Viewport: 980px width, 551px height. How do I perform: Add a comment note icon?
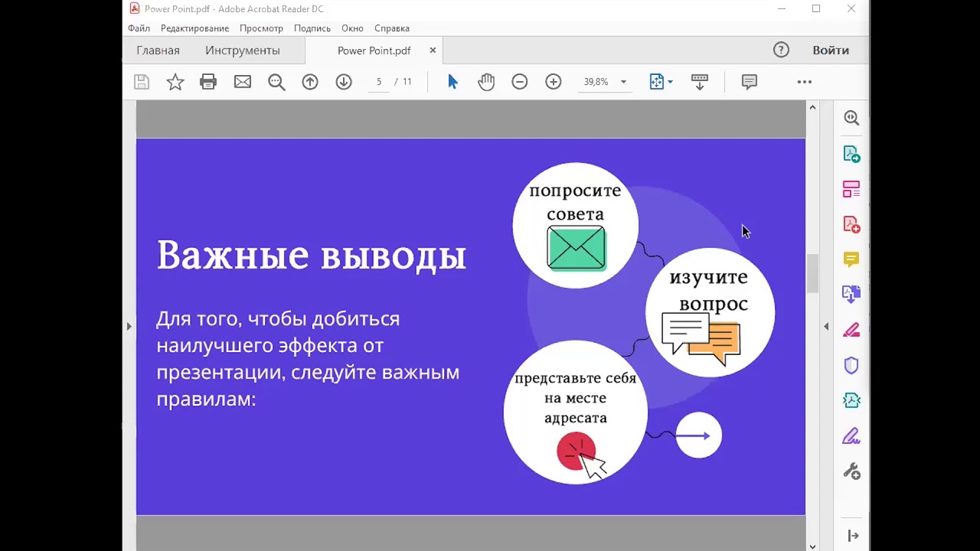[750, 82]
